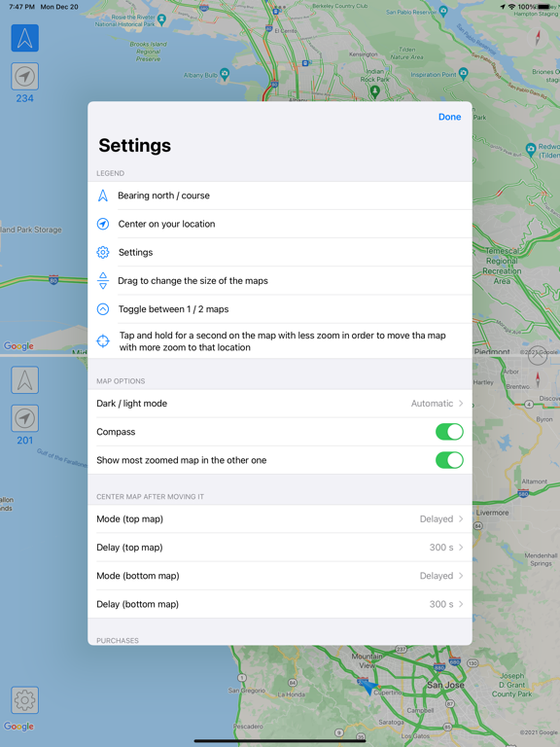The height and width of the screenshot is (747, 560).
Task: Tap the blue location arrow near Cupertino
Action: [367, 687]
